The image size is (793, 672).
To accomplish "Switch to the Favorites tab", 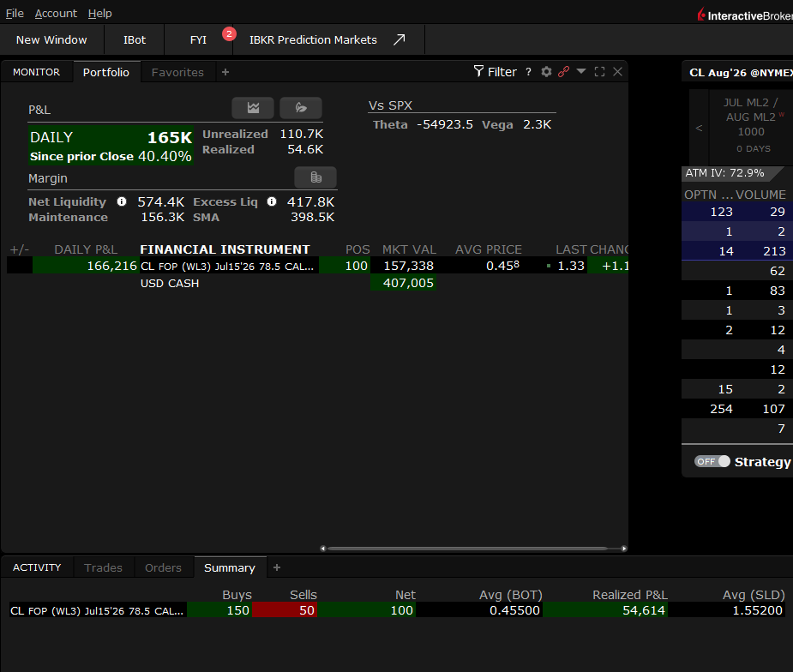I will tap(177, 72).
